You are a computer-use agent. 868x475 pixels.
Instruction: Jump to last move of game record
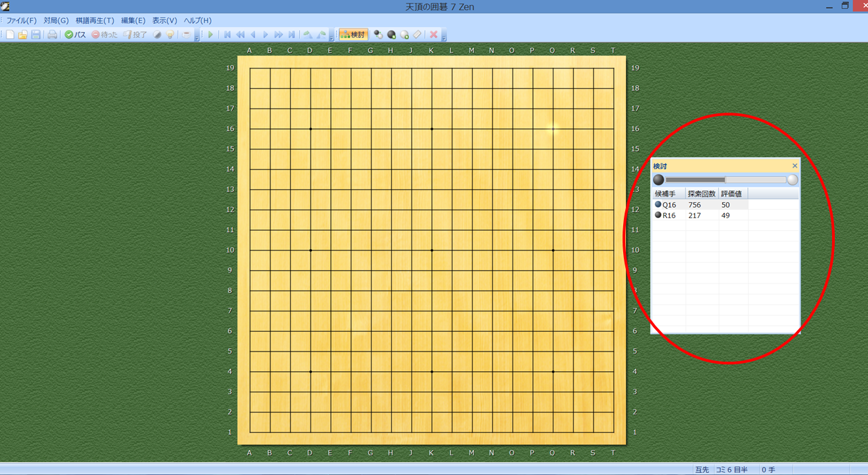292,35
